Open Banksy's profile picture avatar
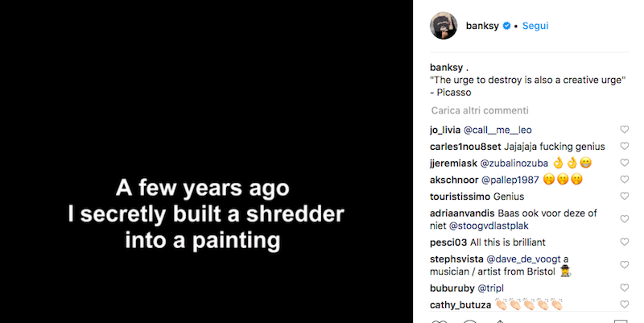644x323 pixels. [x=443, y=26]
